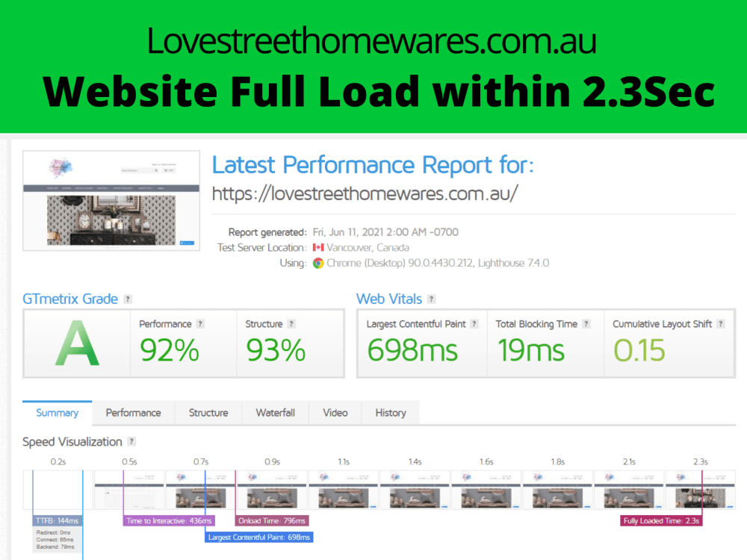The image size is (747, 560).
Task: Click the Backend: 79ms detail text
Action: (55, 547)
